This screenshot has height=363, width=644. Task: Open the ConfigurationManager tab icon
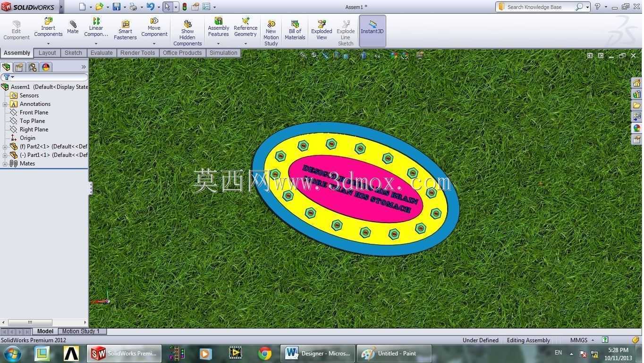[33, 67]
